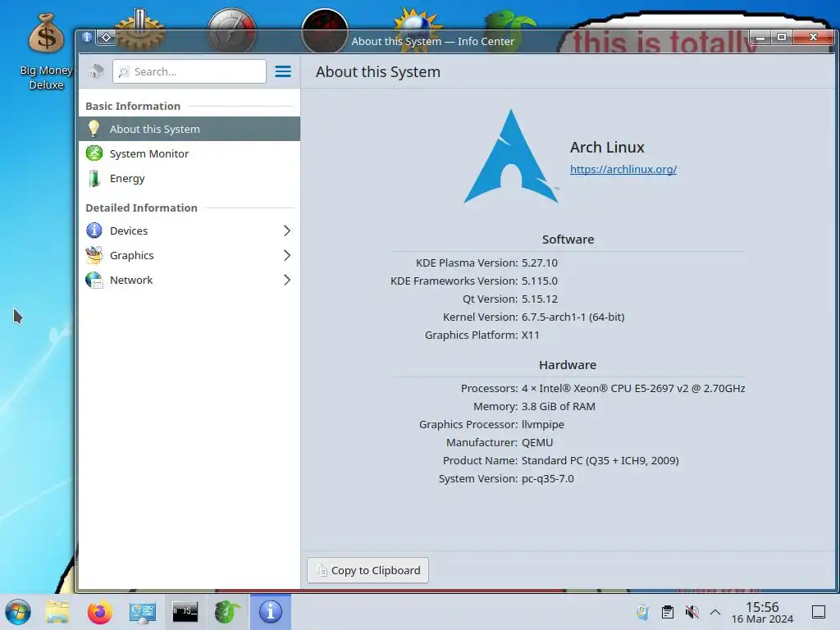The image size is (840, 630).
Task: Click the KDE Frameworks Version value 5.115.0
Action: 540,281
